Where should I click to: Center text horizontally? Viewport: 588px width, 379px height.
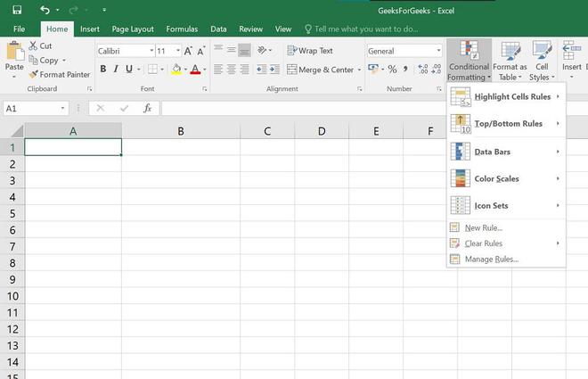point(232,70)
